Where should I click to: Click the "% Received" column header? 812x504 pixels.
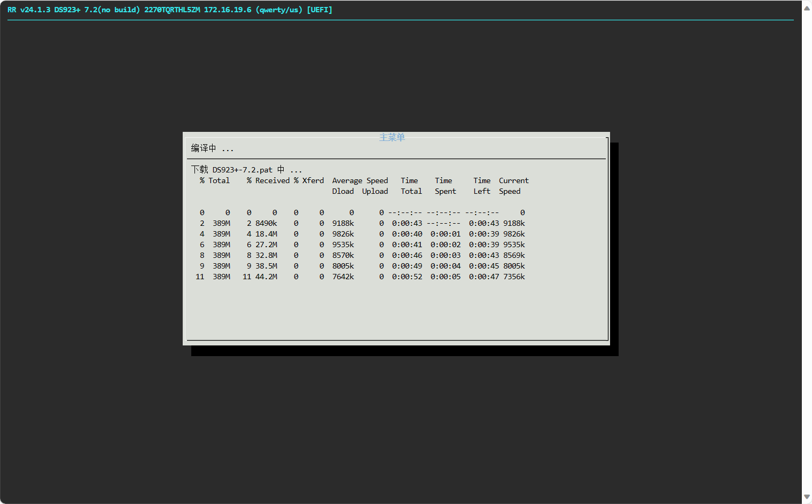click(x=268, y=180)
